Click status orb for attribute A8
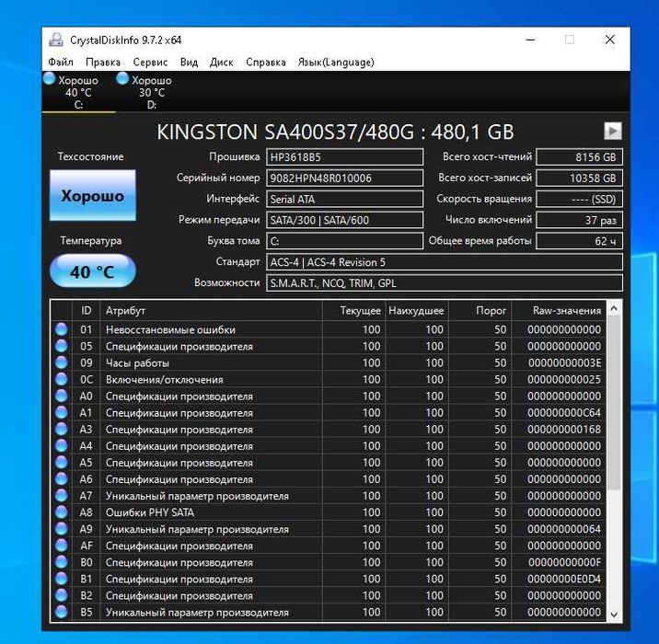Viewport: 659px width, 644px height. (62, 512)
